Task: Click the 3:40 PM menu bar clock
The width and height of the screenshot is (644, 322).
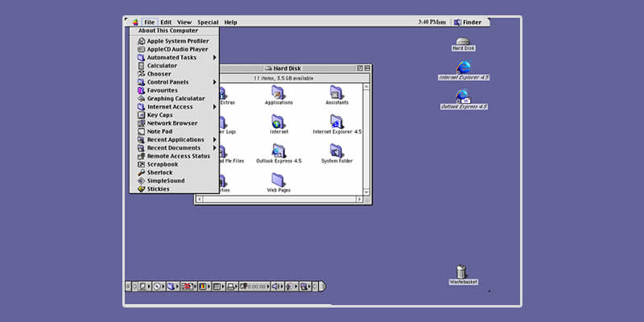Action: pyautogui.click(x=432, y=23)
